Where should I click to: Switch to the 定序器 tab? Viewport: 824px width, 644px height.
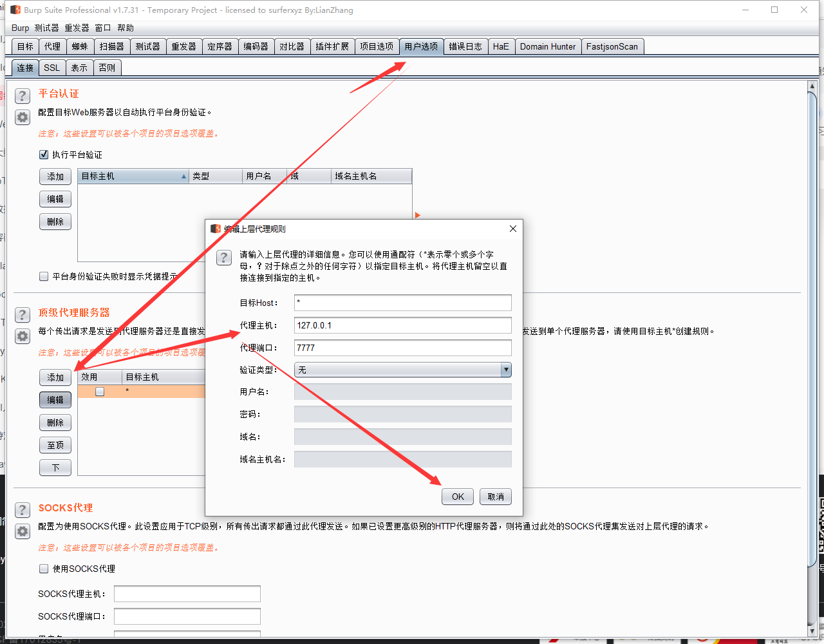pyautogui.click(x=220, y=46)
